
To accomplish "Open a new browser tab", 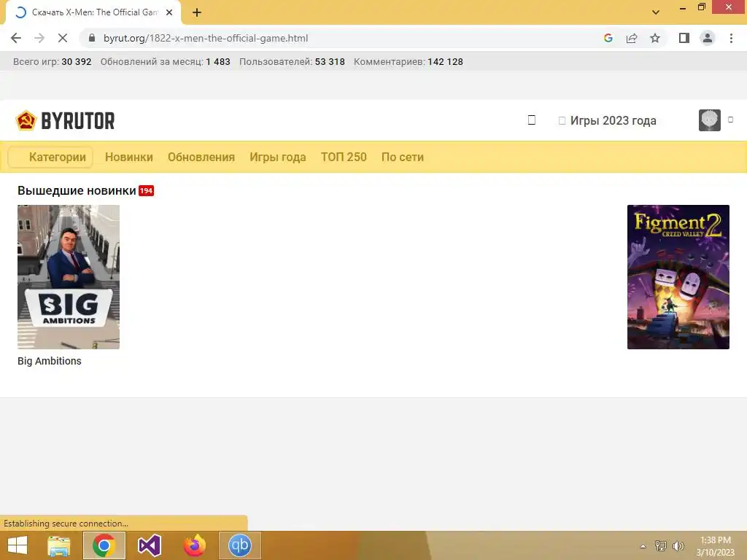I will [x=197, y=13].
